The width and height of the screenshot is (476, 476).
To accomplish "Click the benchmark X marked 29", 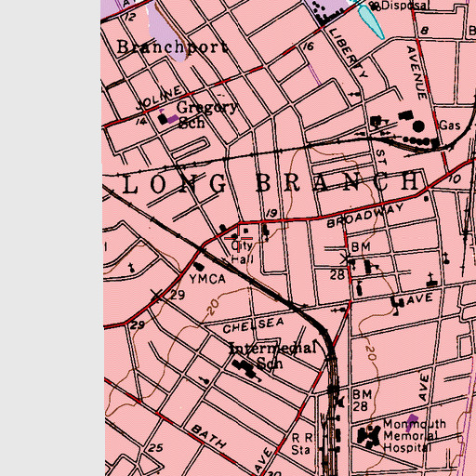I will 157,296.
